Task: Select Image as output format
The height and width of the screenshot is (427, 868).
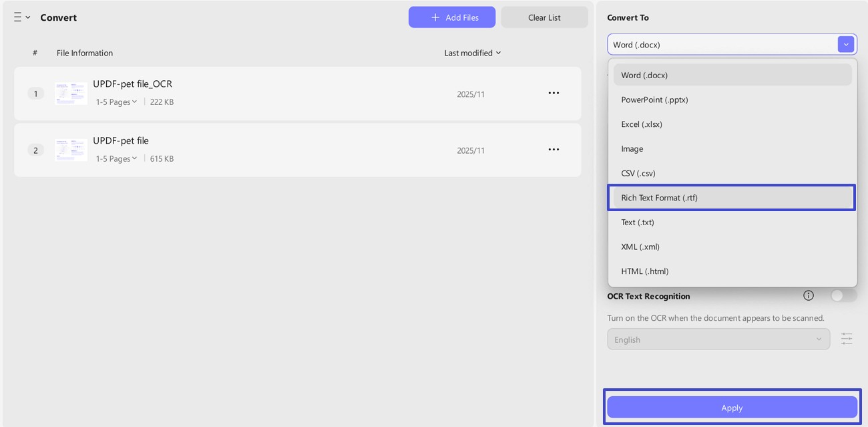Action: [x=732, y=148]
